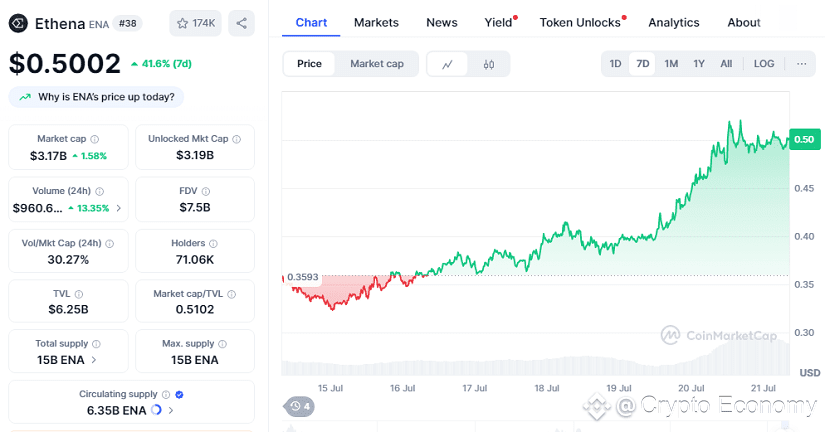Set chart range to 1D
The image size is (825, 432).
pyautogui.click(x=615, y=64)
